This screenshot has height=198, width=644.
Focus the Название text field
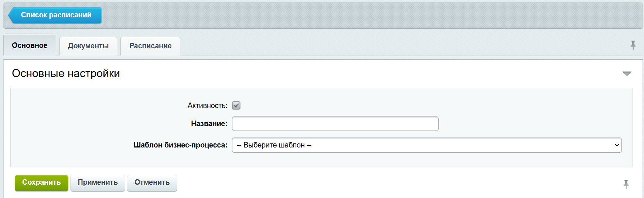pos(335,124)
